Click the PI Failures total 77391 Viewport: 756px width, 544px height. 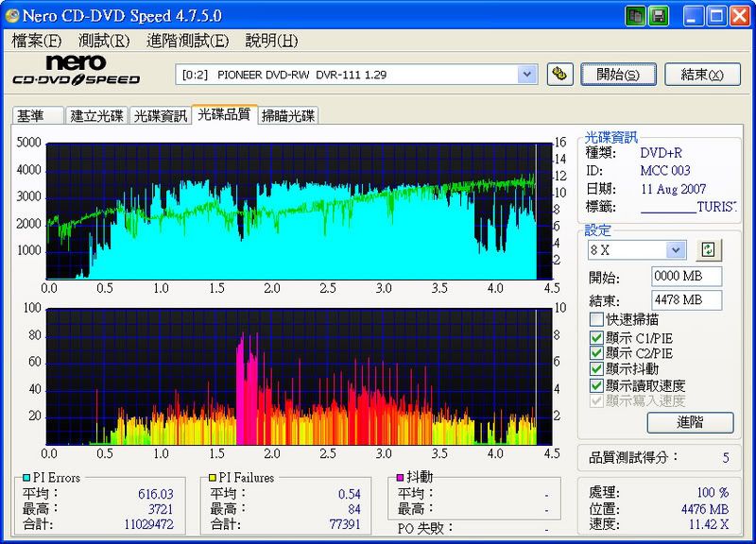[x=345, y=524]
